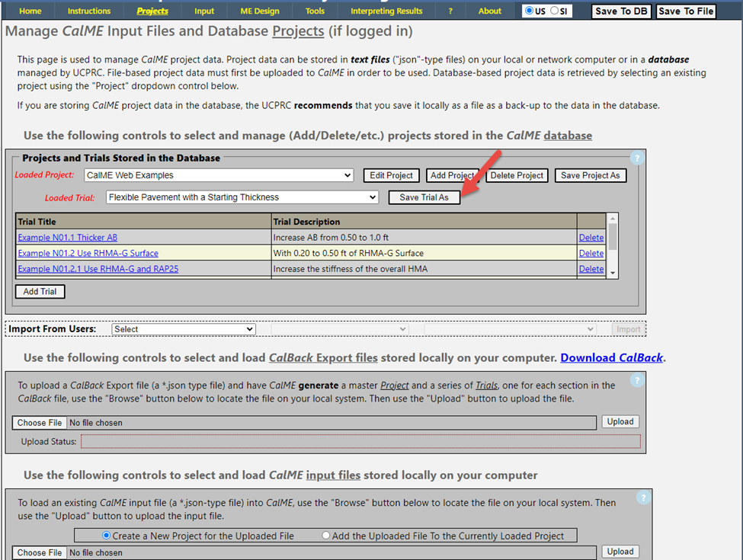Delete the Example N01.1 Thicker AB trial
Viewport: 743px width, 560px height.
point(591,238)
